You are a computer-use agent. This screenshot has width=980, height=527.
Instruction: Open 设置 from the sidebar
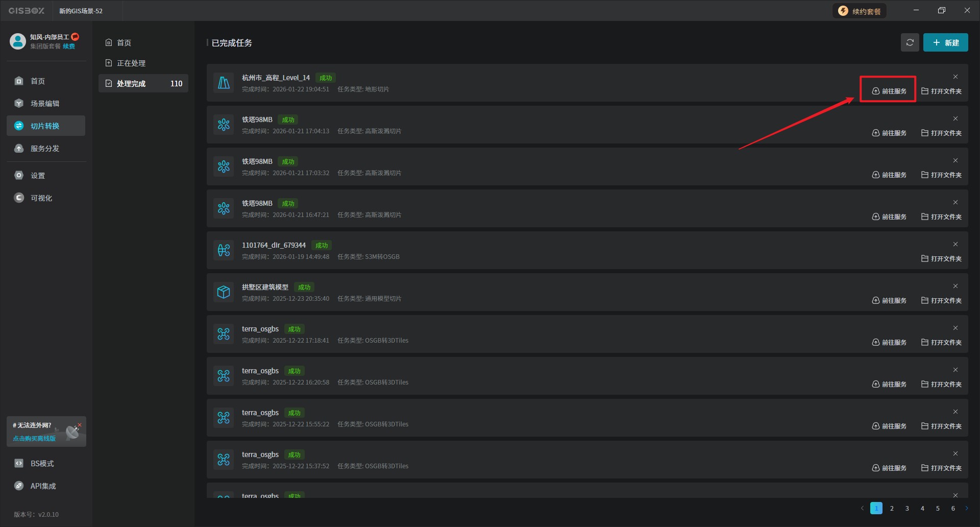point(38,176)
